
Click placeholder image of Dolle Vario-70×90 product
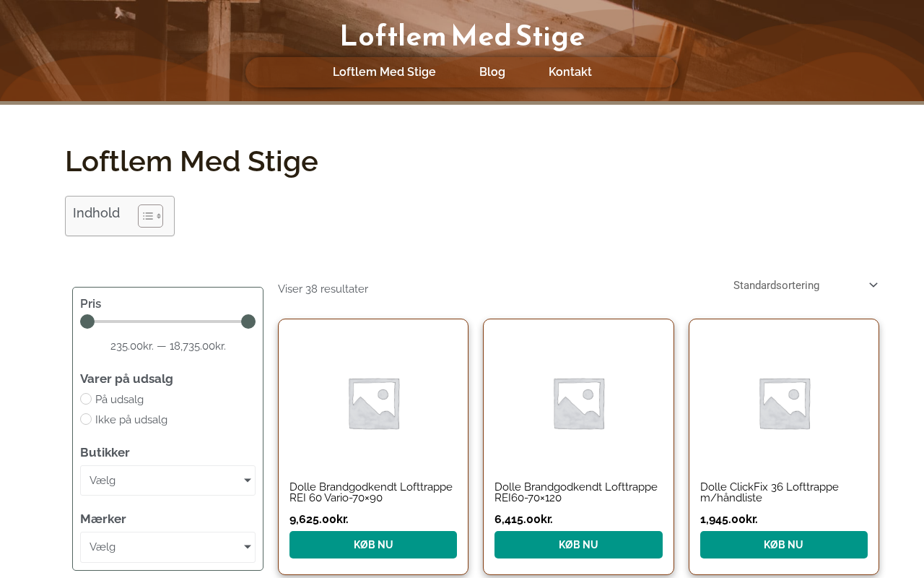(x=373, y=403)
